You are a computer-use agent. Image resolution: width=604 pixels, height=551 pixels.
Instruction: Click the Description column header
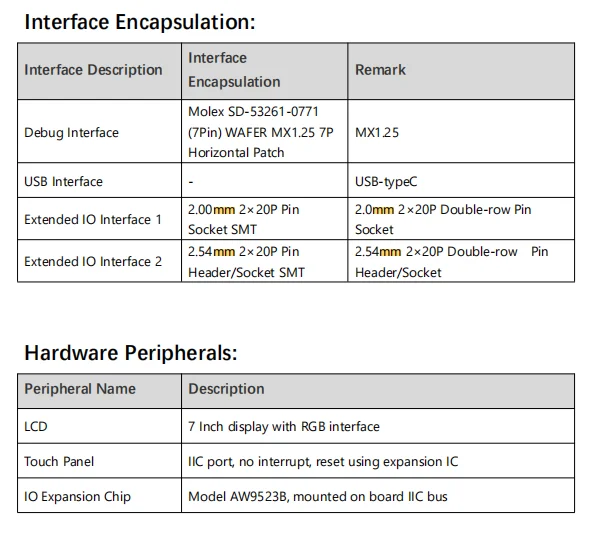[x=226, y=389]
